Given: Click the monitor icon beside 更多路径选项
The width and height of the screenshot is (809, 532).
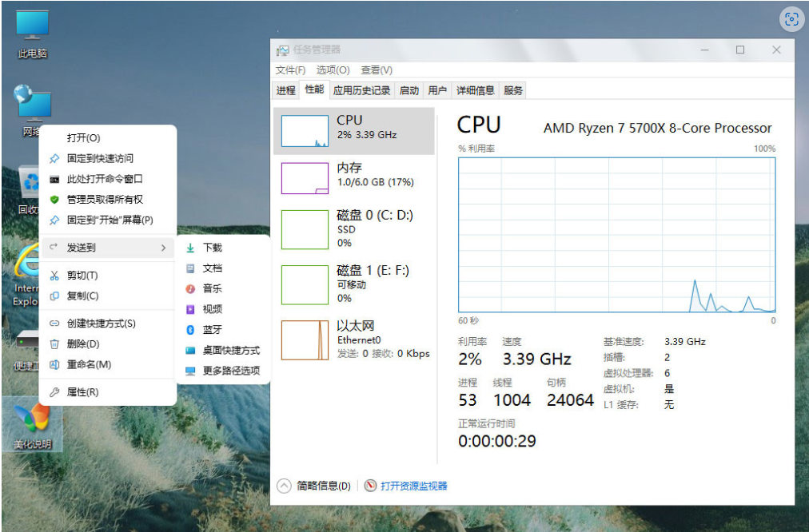Looking at the screenshot, I should pyautogui.click(x=190, y=371).
